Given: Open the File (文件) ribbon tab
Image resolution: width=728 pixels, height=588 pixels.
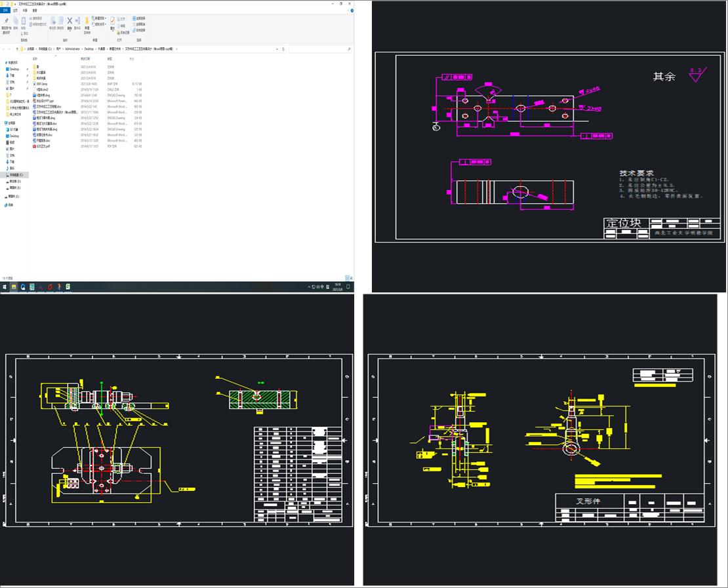Looking at the screenshot, I should (x=5, y=10).
